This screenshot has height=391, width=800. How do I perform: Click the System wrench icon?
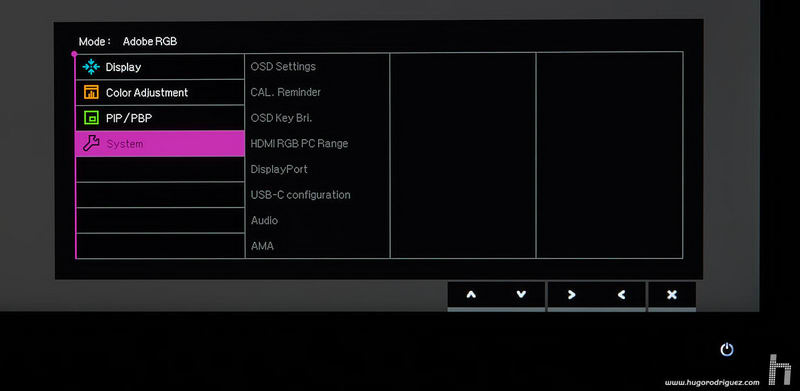click(91, 143)
